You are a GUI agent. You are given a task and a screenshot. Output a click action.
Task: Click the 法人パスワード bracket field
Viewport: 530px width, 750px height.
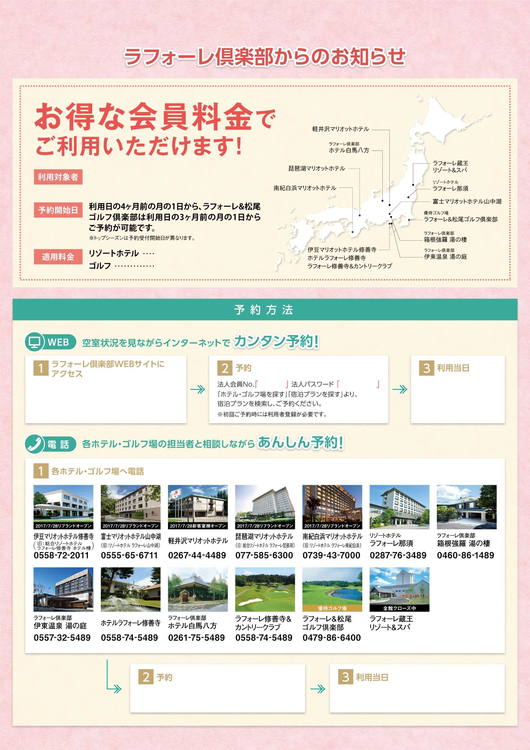pyautogui.click(x=358, y=384)
